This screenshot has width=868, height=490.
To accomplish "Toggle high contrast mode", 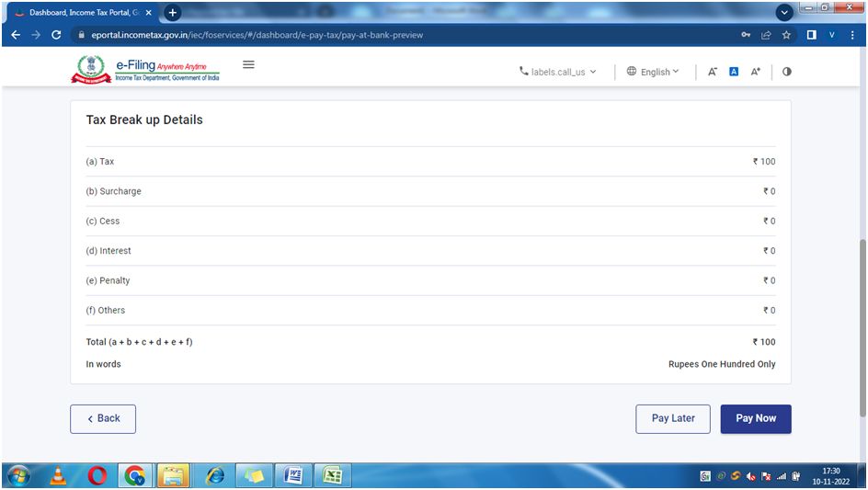I will (x=787, y=72).
